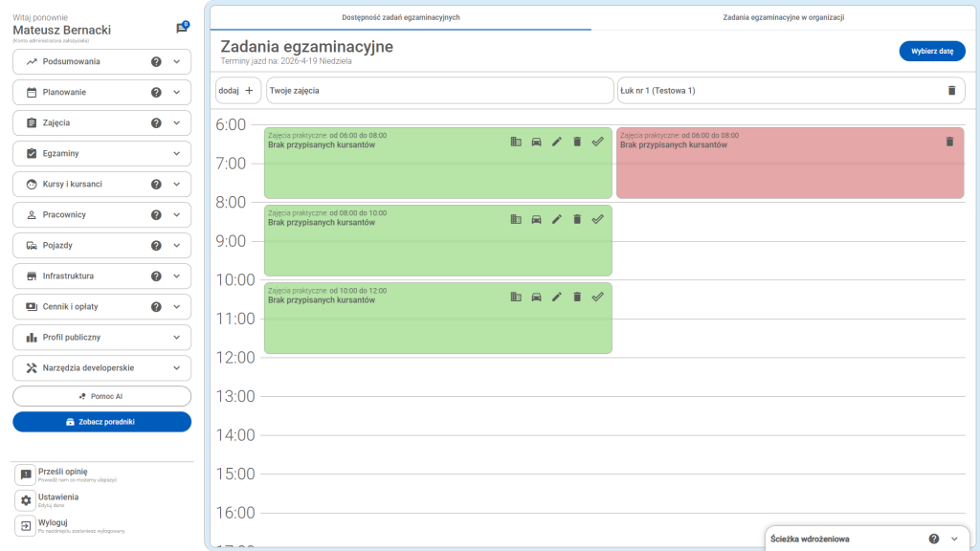Viewport: 980px width, 551px height.
Task: Select the Dostępność zadań egzaminacyjnych tab
Action: 401,17
